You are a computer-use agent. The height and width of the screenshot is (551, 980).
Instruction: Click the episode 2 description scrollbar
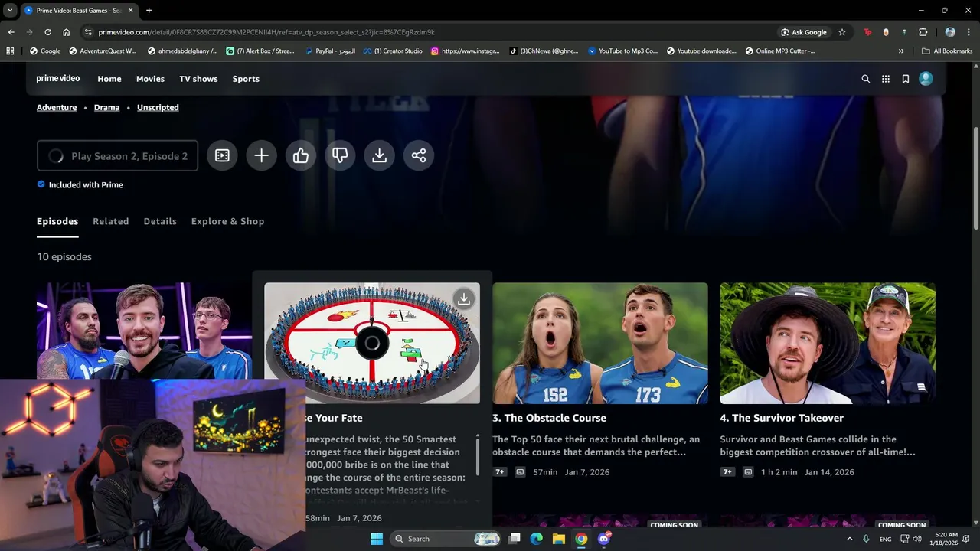[x=478, y=455]
